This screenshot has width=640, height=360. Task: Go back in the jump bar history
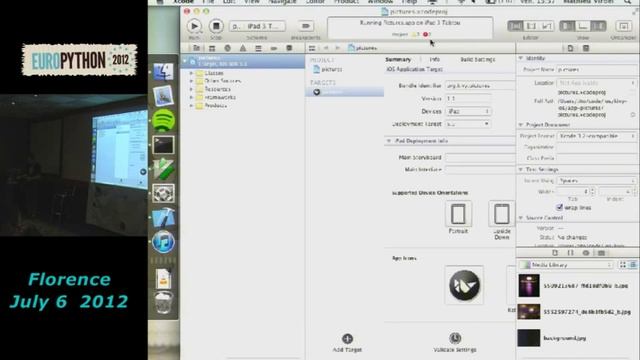pos(326,48)
